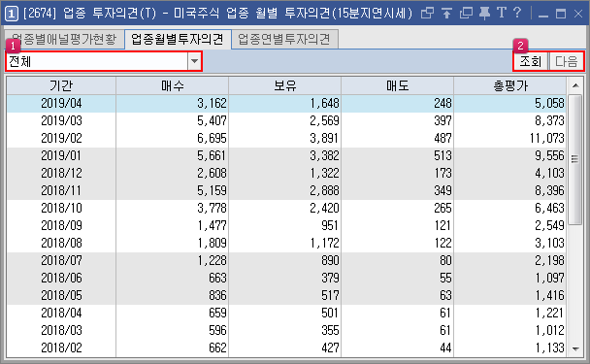Toggle the pin icon in title bar

484,14
